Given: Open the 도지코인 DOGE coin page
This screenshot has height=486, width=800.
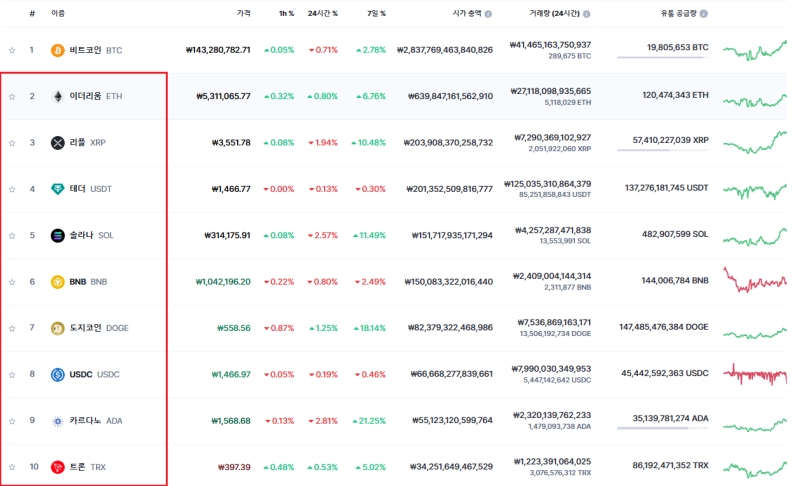Looking at the screenshot, I should (98, 328).
